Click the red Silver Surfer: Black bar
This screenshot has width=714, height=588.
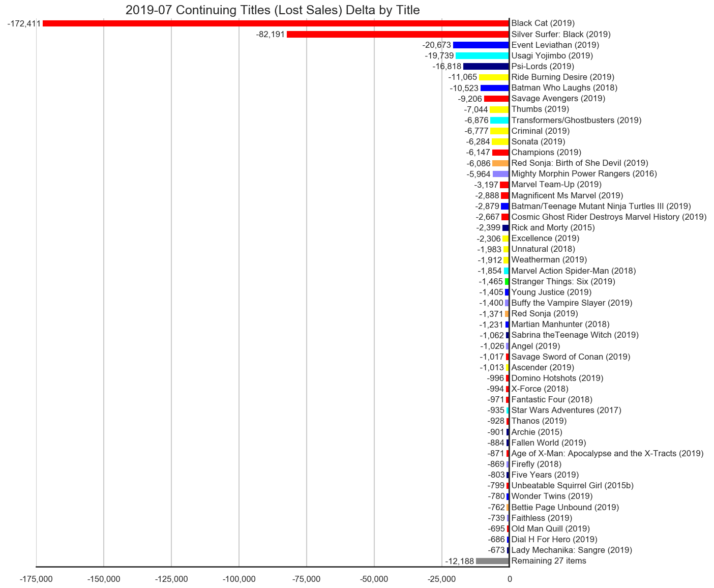click(398, 35)
